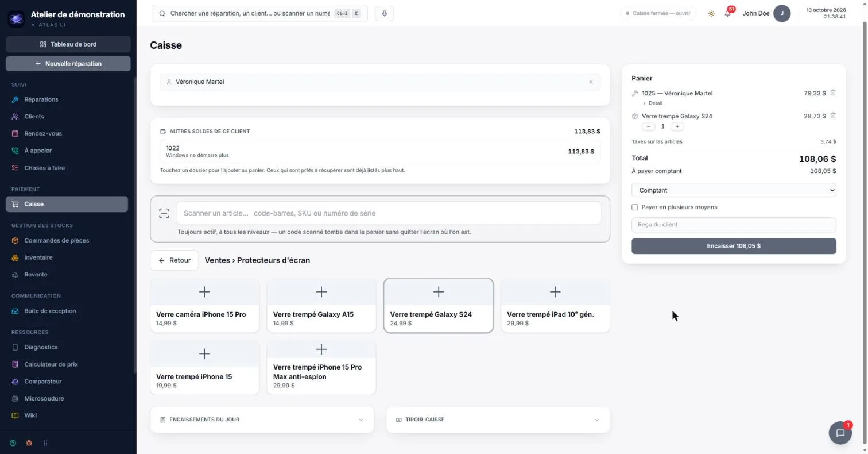
Task: Open the Réparations menu item
Action: [67, 99]
